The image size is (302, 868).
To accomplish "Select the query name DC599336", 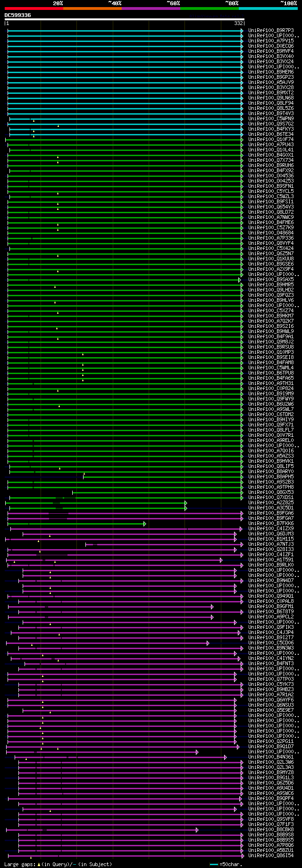I will tap(18, 15).
